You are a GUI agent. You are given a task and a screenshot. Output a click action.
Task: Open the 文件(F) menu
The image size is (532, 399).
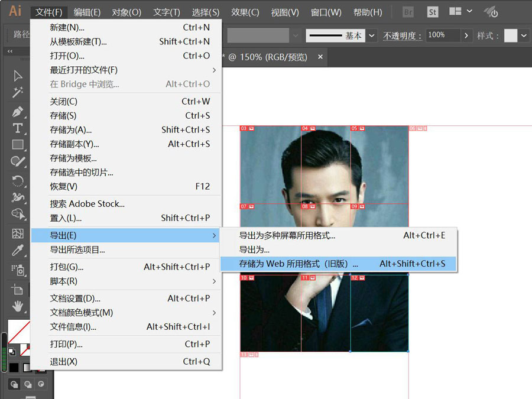point(49,12)
